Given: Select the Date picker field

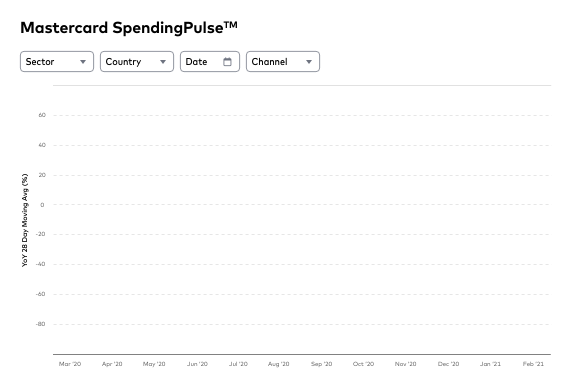Looking at the screenshot, I should 210,61.
